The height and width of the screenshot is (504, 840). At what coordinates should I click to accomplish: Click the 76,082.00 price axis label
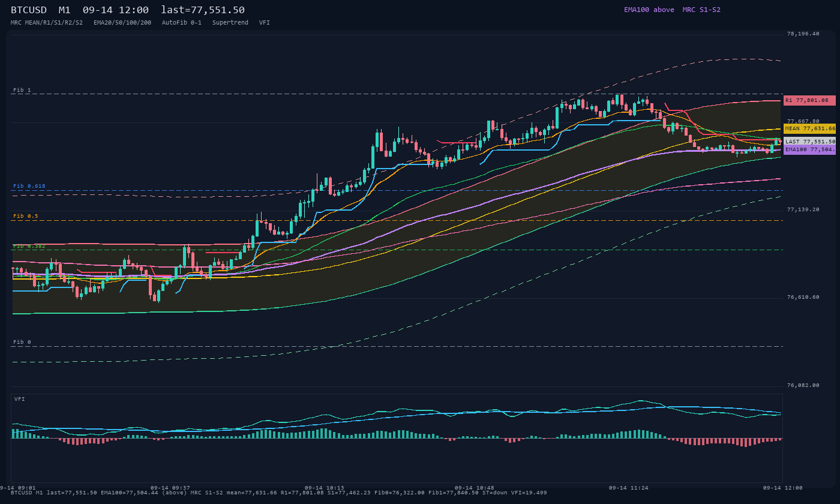(x=803, y=385)
